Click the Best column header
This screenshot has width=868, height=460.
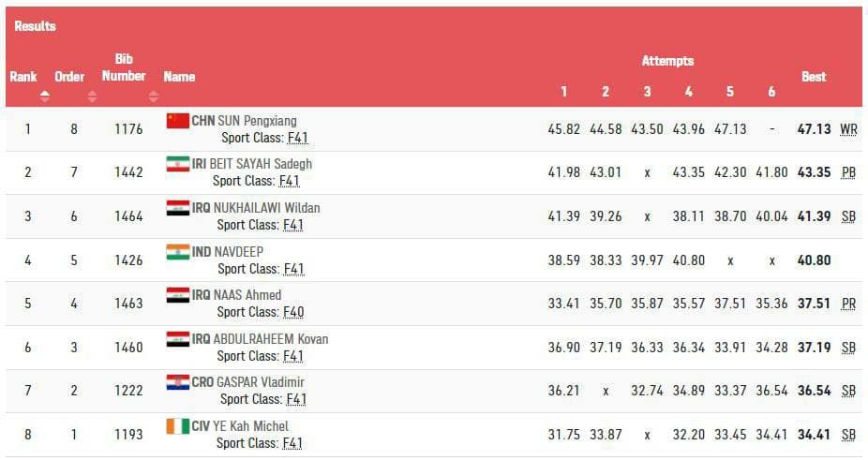click(x=814, y=77)
